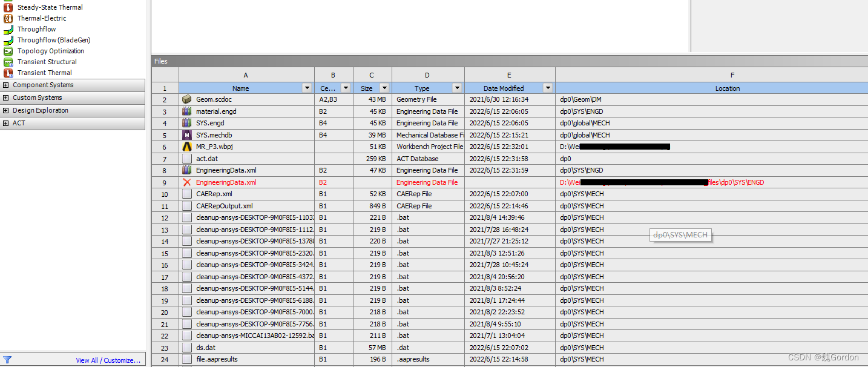The image size is (868, 367).
Task: Open the Name column filter dropdown
Action: pyautogui.click(x=307, y=88)
